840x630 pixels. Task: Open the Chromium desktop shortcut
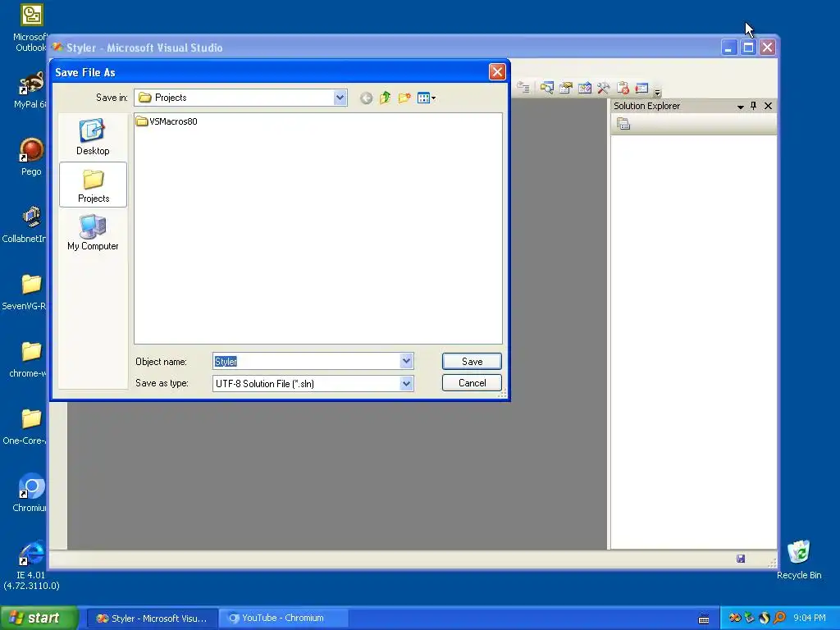[30, 493]
